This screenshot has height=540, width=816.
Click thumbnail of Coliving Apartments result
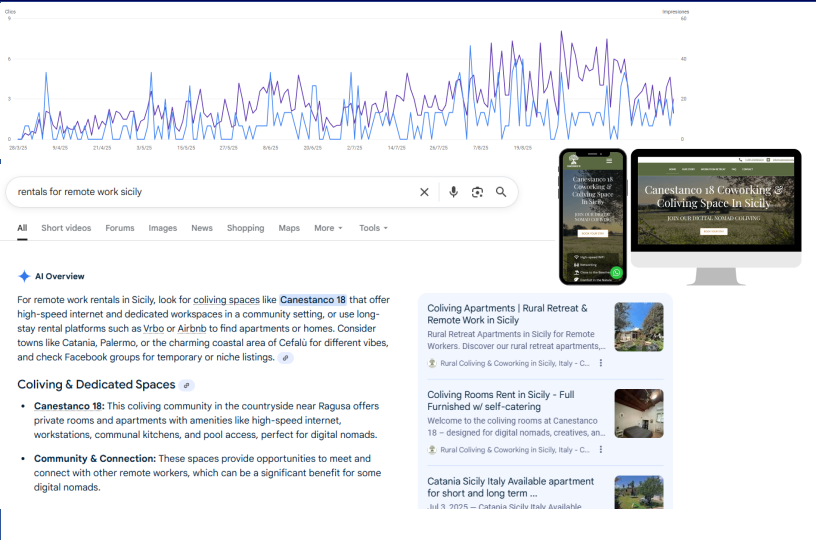pyautogui.click(x=639, y=327)
